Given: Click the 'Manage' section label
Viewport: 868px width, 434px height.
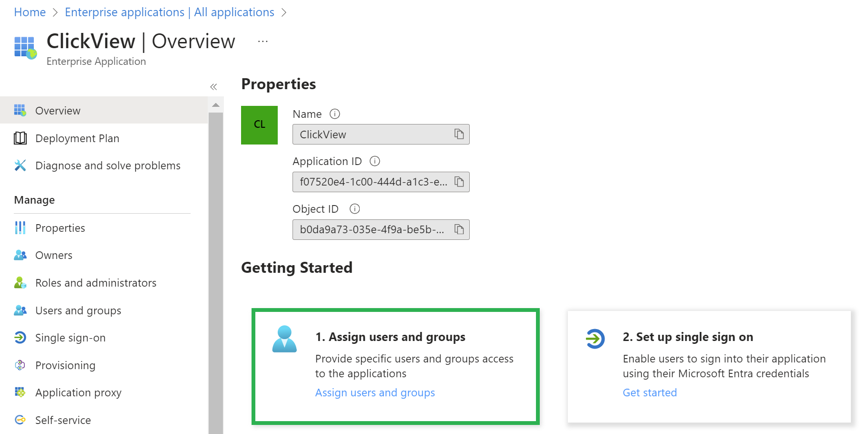Looking at the screenshot, I should (x=34, y=200).
